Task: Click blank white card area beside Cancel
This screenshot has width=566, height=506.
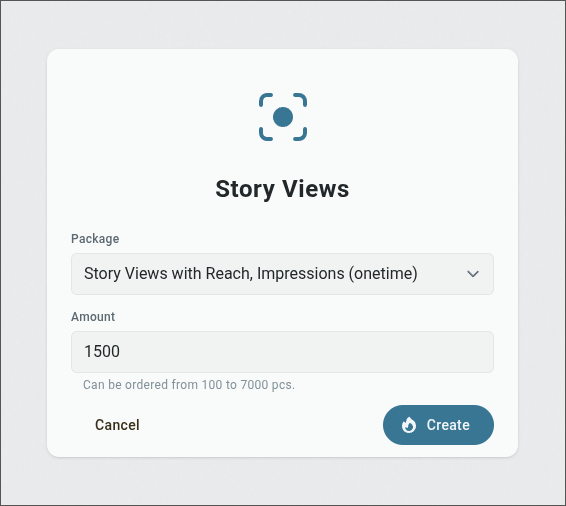Action: click(x=260, y=425)
